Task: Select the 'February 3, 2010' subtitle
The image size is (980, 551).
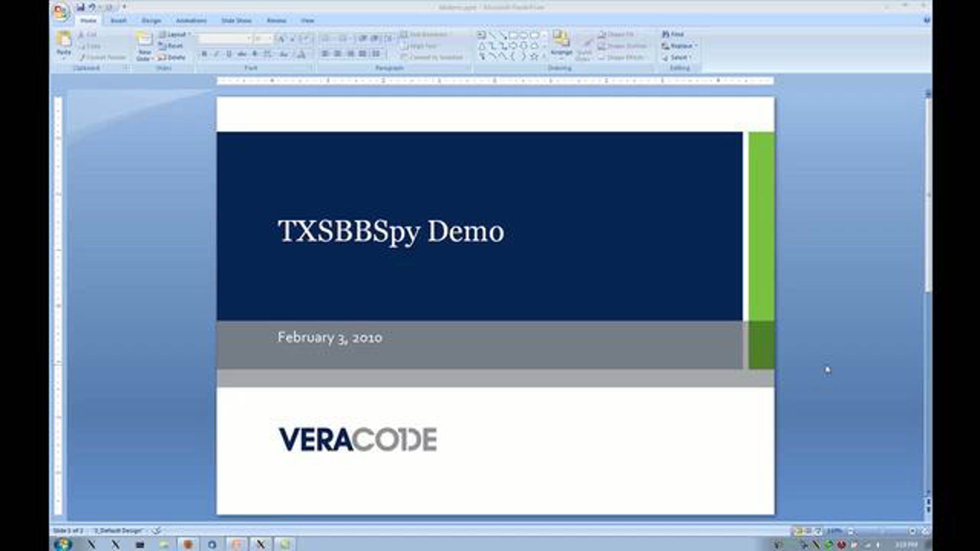Action: [330, 338]
